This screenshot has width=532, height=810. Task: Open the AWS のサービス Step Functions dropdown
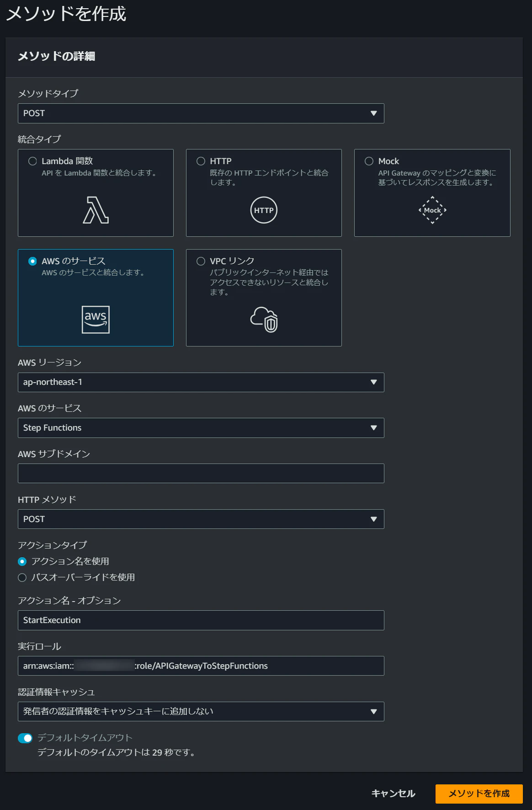coord(201,428)
